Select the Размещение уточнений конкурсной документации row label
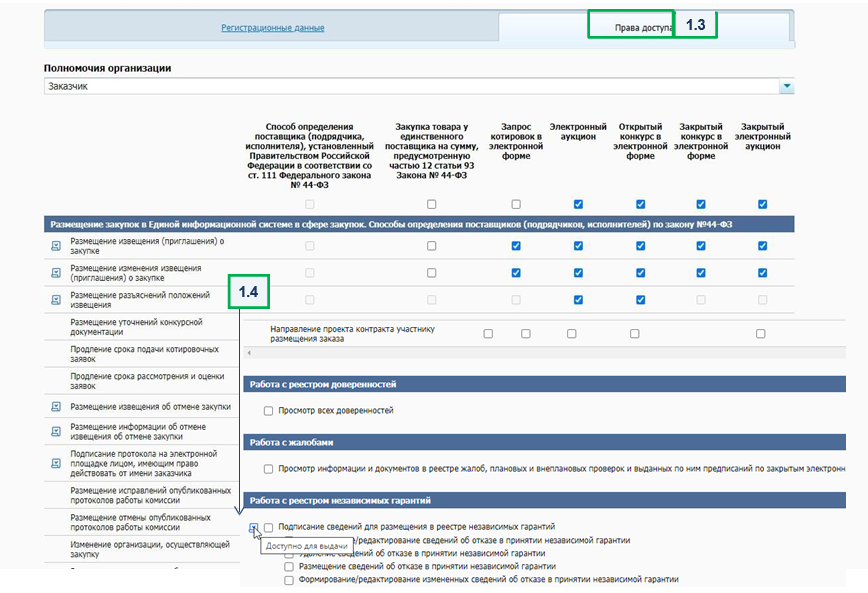Viewport: 868px width, 593px height. (136, 327)
